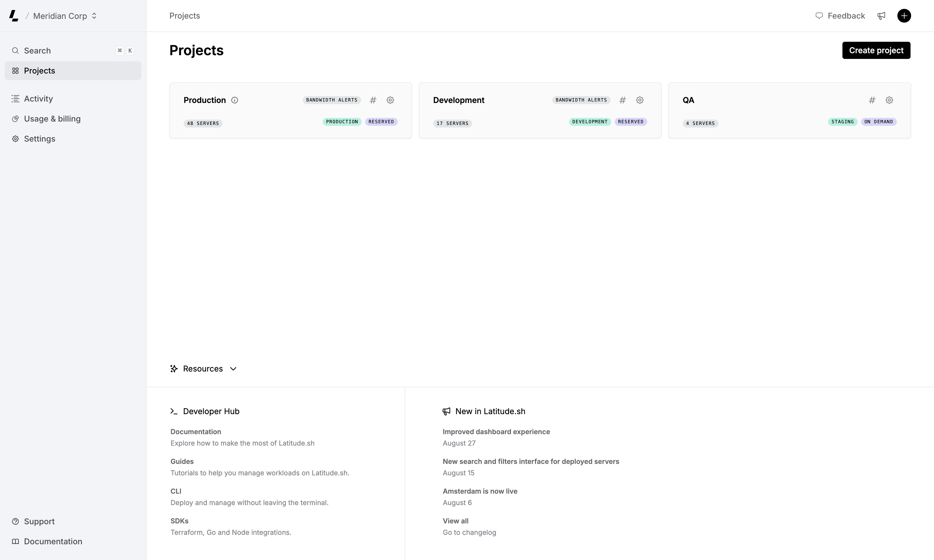Open Settings in the sidebar
This screenshot has width=934, height=560.
point(40,139)
